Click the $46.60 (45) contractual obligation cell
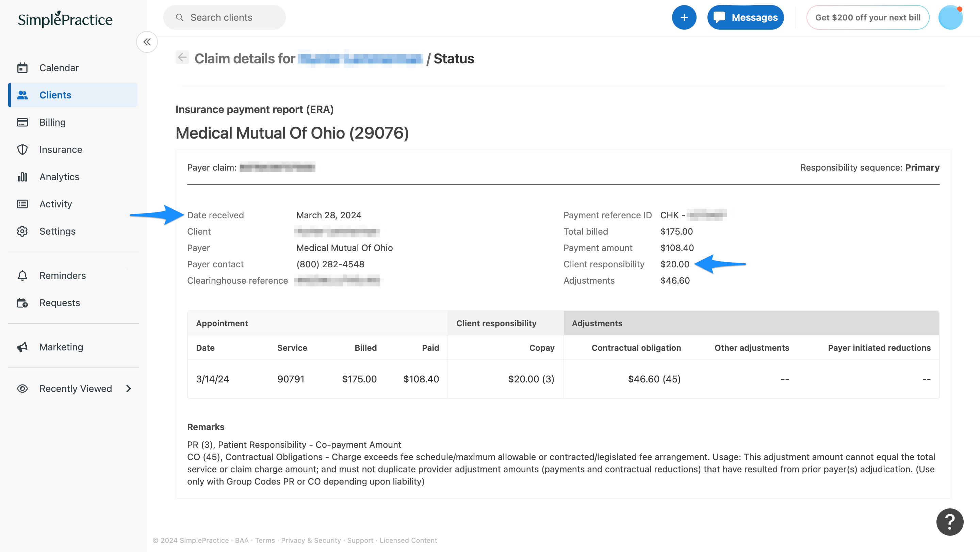Screen dimensions: 980x552 point(654,379)
